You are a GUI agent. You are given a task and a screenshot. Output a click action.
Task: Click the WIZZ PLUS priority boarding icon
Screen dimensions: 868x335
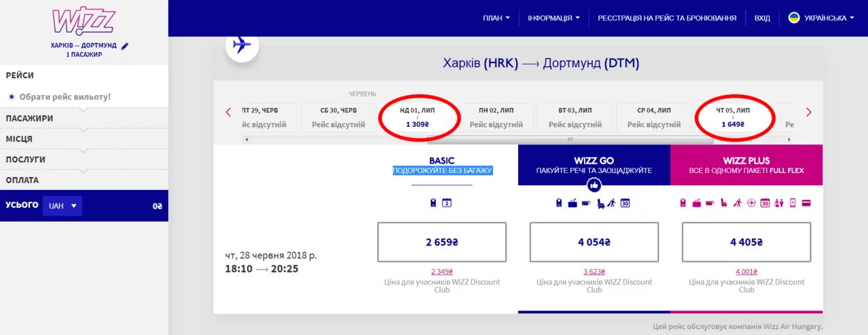tap(737, 202)
